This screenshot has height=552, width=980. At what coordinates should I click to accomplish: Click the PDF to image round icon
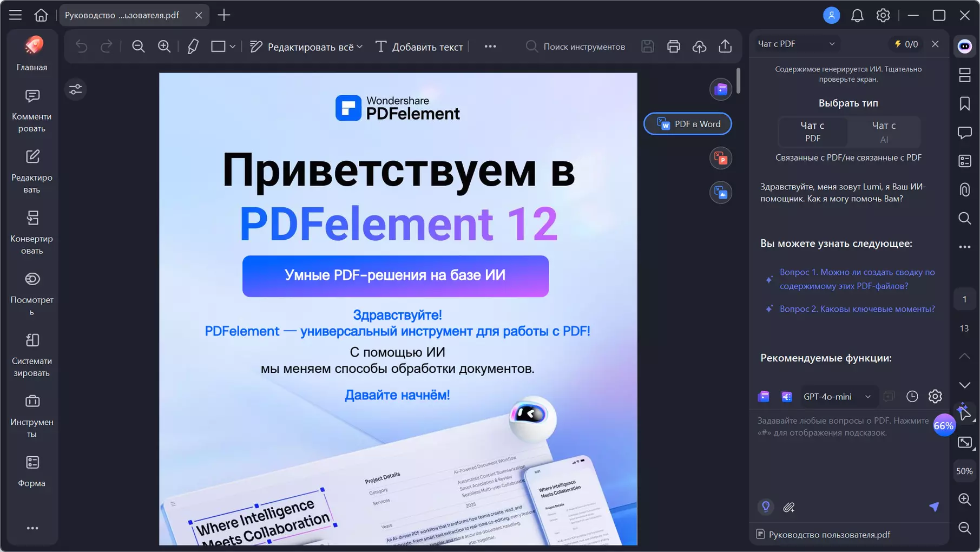point(721,193)
